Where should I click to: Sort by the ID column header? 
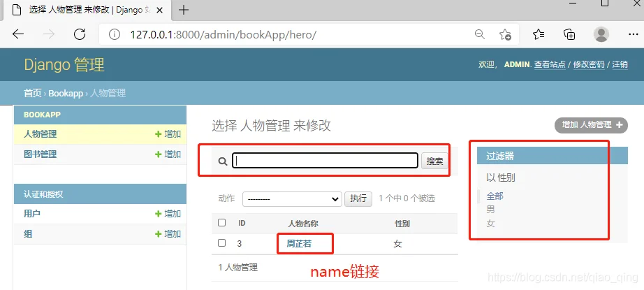[242, 223]
